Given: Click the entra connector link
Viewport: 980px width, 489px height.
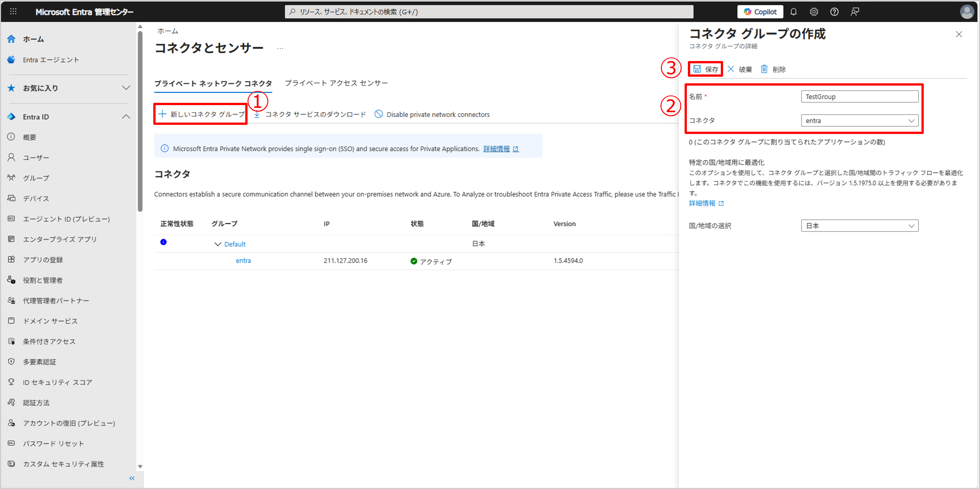Looking at the screenshot, I should coord(243,261).
